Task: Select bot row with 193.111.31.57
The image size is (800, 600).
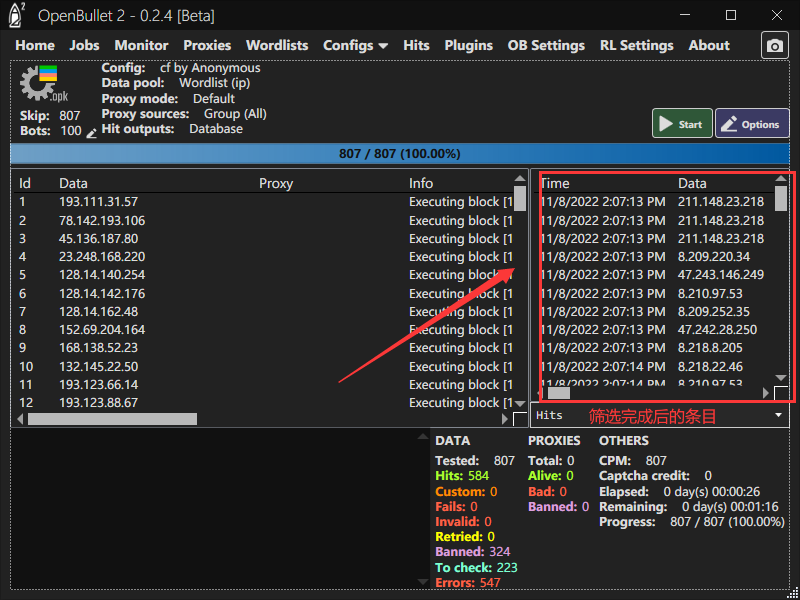Action: click(x=99, y=202)
